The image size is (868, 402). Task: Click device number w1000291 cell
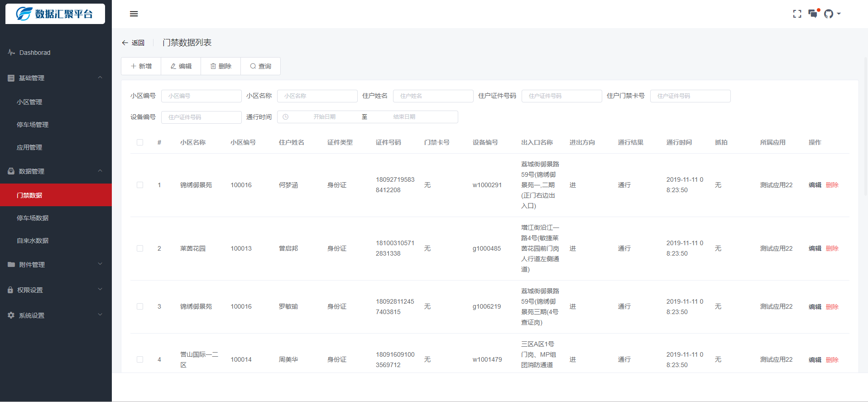click(x=487, y=185)
